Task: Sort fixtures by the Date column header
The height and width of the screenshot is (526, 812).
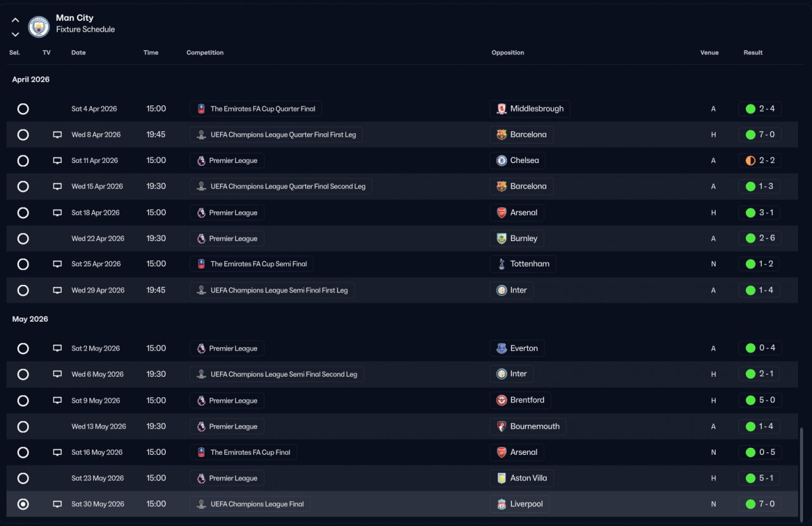Action: [x=79, y=53]
